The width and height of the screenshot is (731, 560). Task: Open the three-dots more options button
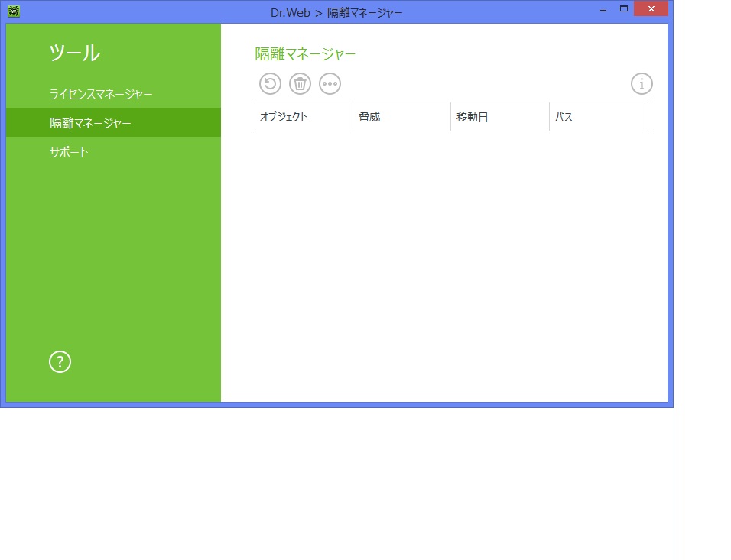(330, 84)
